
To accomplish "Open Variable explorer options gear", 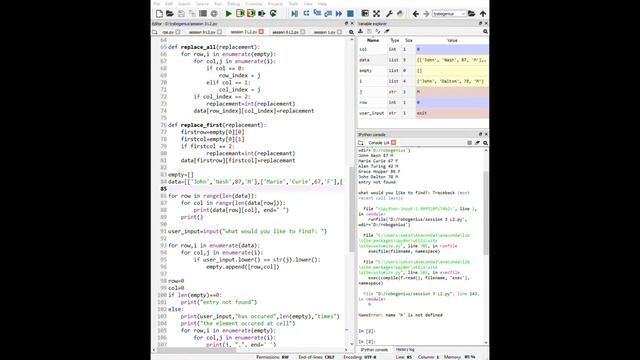I will (485, 31).
